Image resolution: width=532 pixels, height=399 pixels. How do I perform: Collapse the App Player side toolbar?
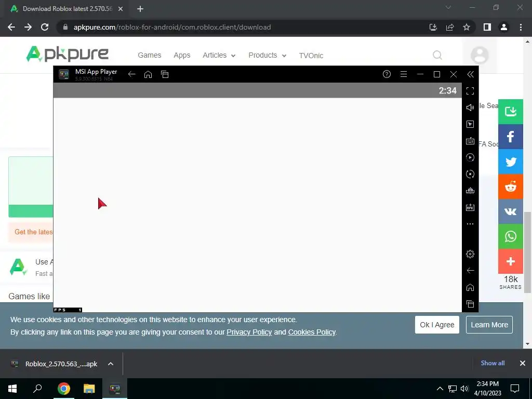[x=470, y=74]
